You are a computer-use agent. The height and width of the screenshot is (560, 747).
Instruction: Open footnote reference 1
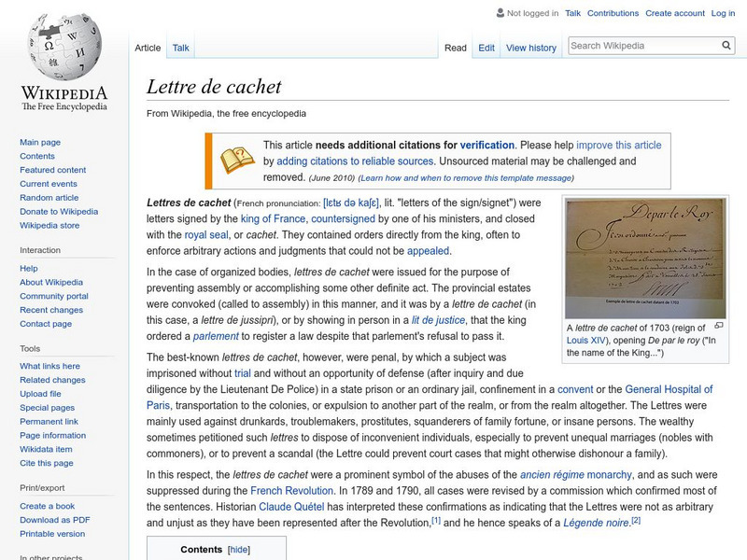(435, 521)
